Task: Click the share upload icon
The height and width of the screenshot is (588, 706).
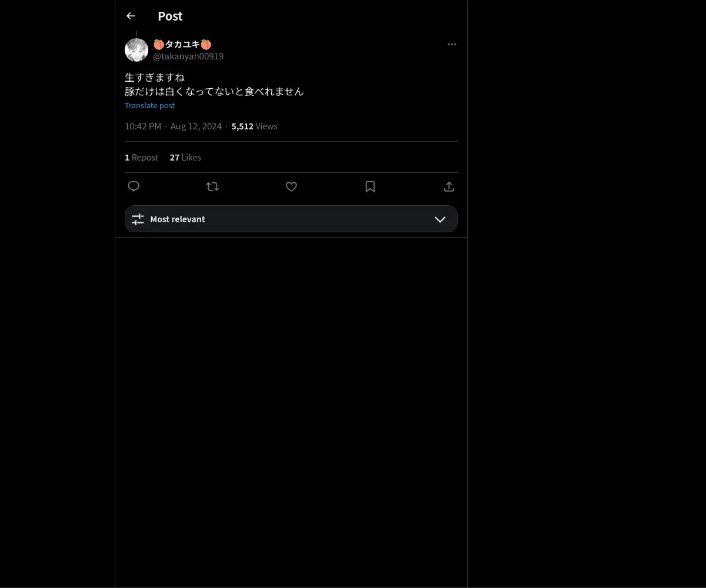Action: 449,186
